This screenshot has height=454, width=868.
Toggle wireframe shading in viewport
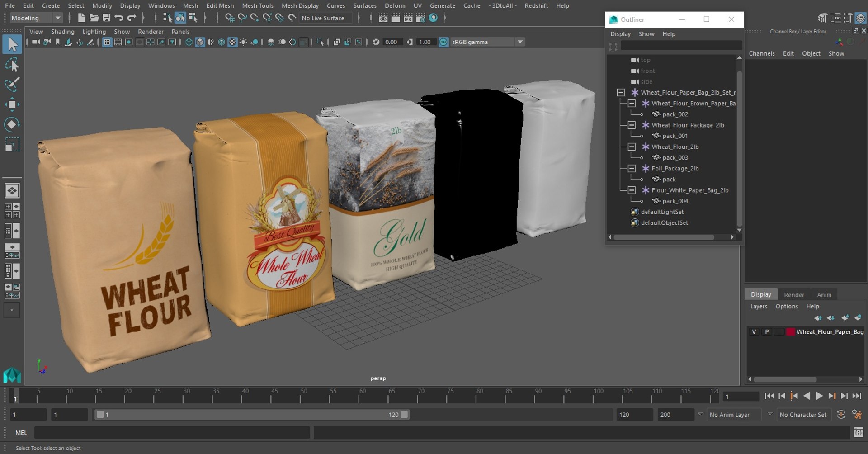(x=189, y=42)
